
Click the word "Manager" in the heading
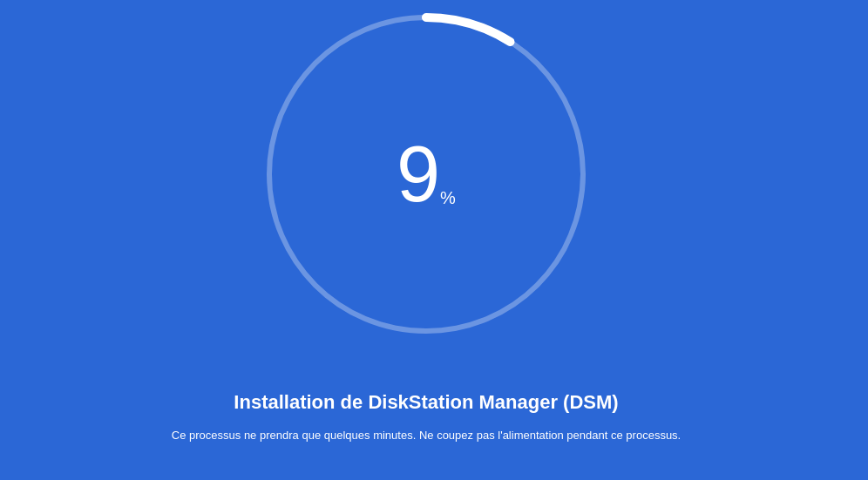coord(518,402)
